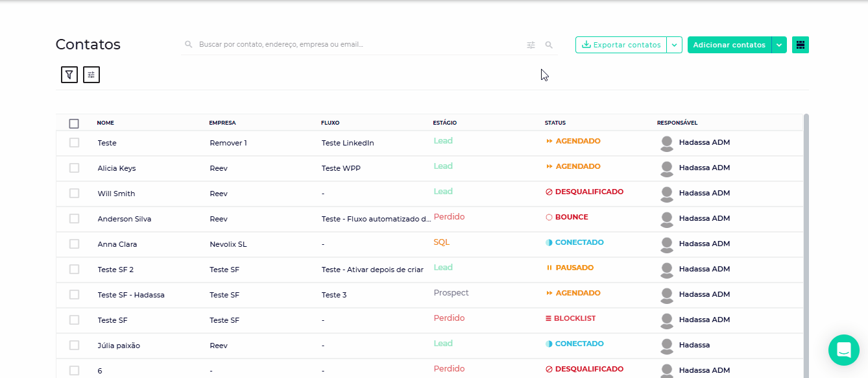This screenshot has height=378, width=868.
Task: Expand the Adicionar contatos dropdown arrow
Action: tap(779, 45)
